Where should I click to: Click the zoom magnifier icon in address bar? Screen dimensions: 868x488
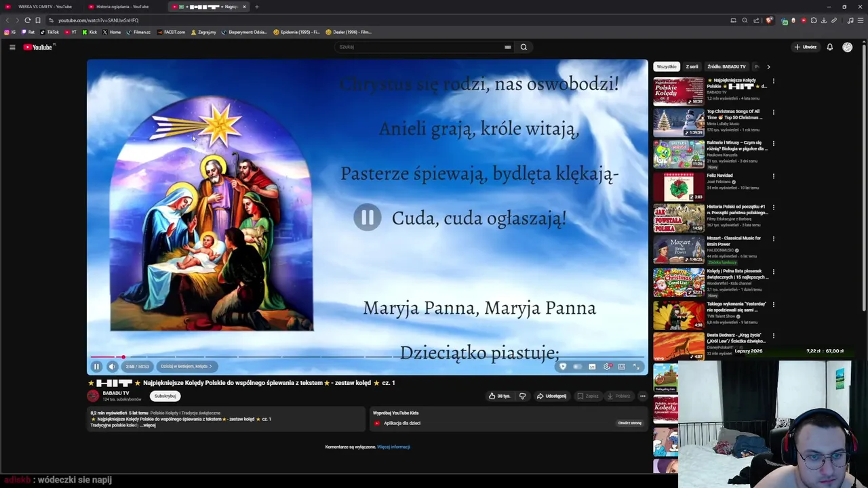(x=745, y=20)
